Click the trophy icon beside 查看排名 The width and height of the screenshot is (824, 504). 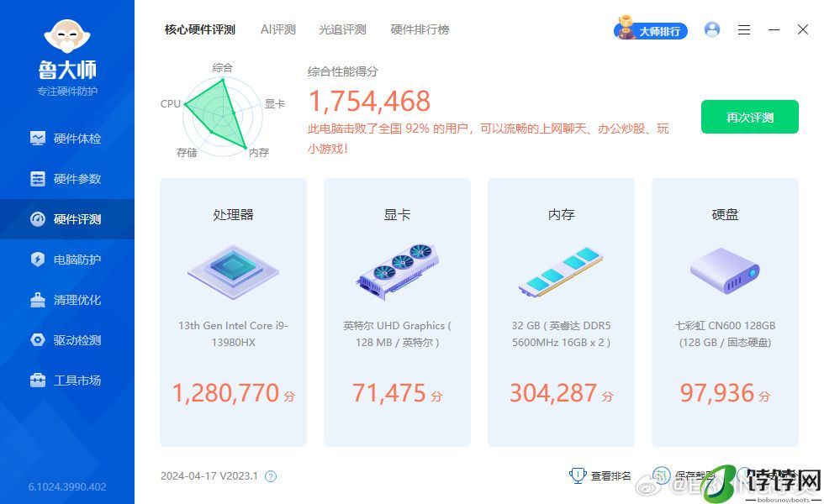tap(578, 475)
